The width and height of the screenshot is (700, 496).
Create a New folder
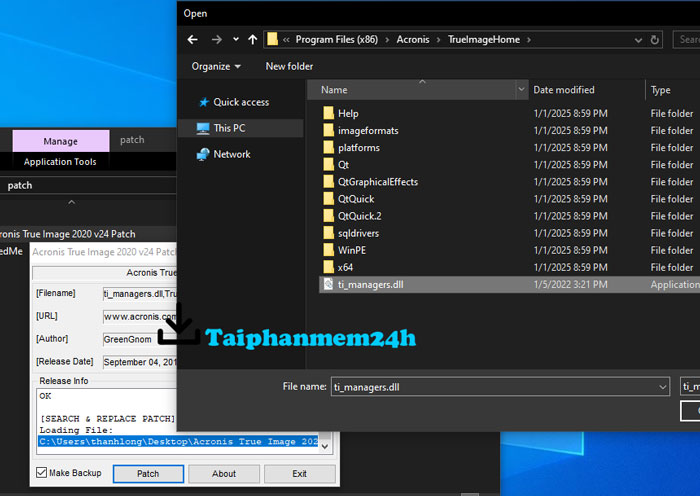pos(289,67)
